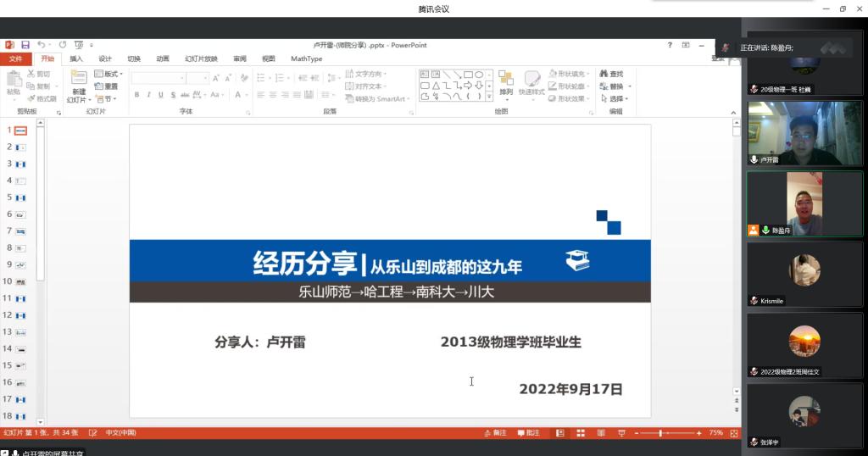Expand the shapes gallery more arrow

point(489,96)
